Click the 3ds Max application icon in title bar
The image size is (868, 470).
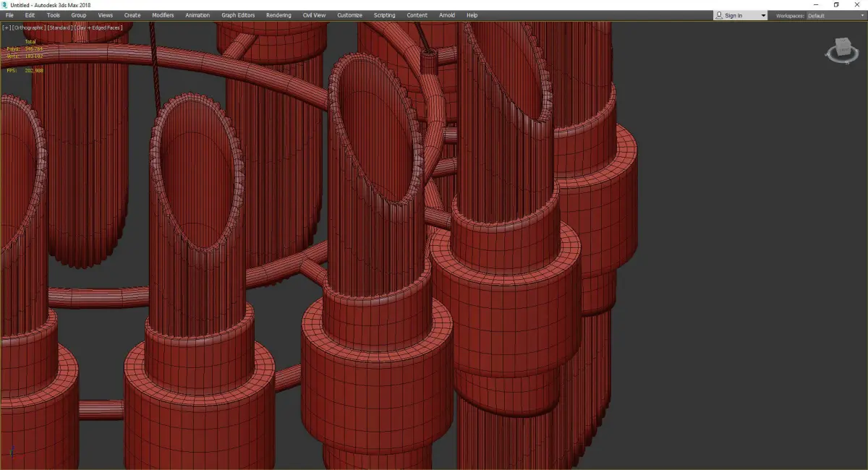(5, 4)
